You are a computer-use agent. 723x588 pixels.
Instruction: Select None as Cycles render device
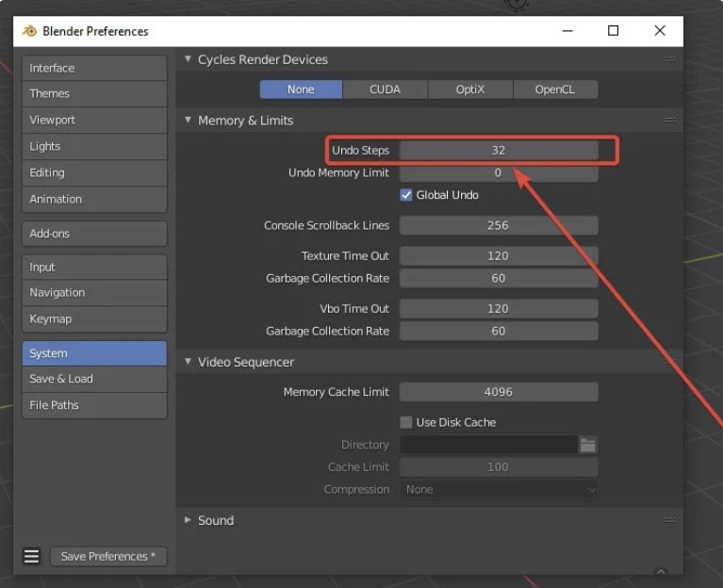click(301, 90)
